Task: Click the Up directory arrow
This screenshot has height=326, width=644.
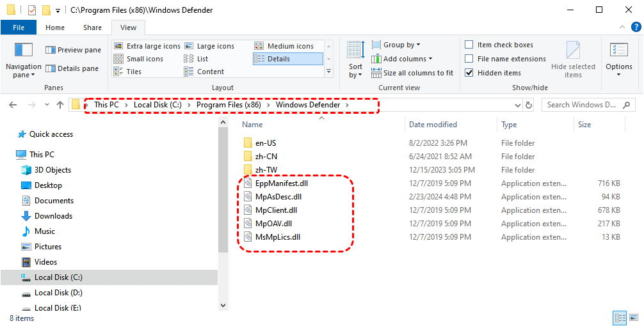Action: pyautogui.click(x=60, y=105)
